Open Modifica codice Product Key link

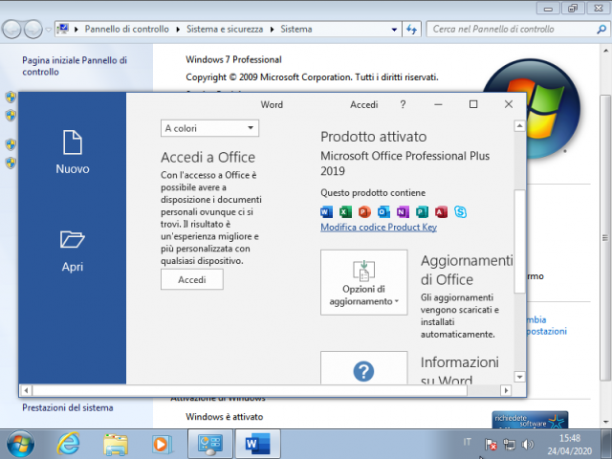pos(378,227)
